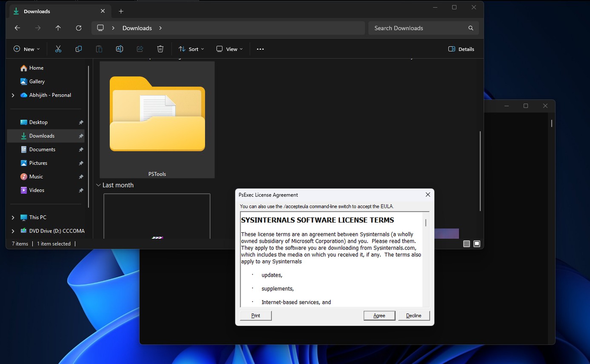Click the Paste icon in Explorer toolbar

coord(99,49)
